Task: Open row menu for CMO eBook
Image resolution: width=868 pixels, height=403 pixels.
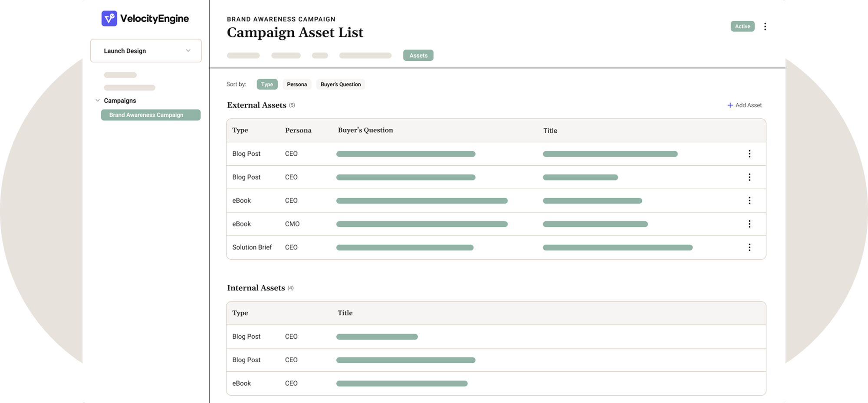Action: tap(749, 224)
